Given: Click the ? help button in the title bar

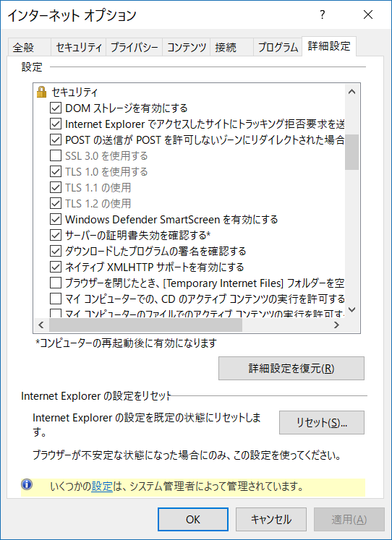Looking at the screenshot, I should (323, 14).
